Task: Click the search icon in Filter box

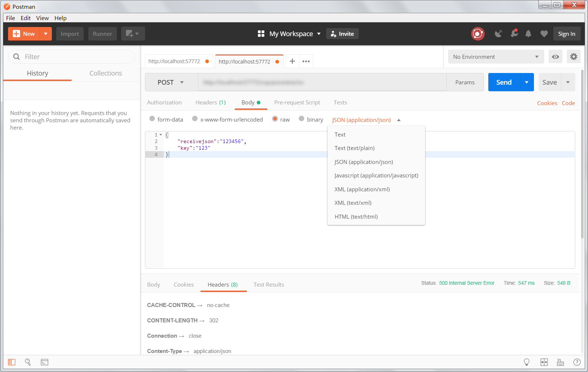Action: (x=16, y=57)
